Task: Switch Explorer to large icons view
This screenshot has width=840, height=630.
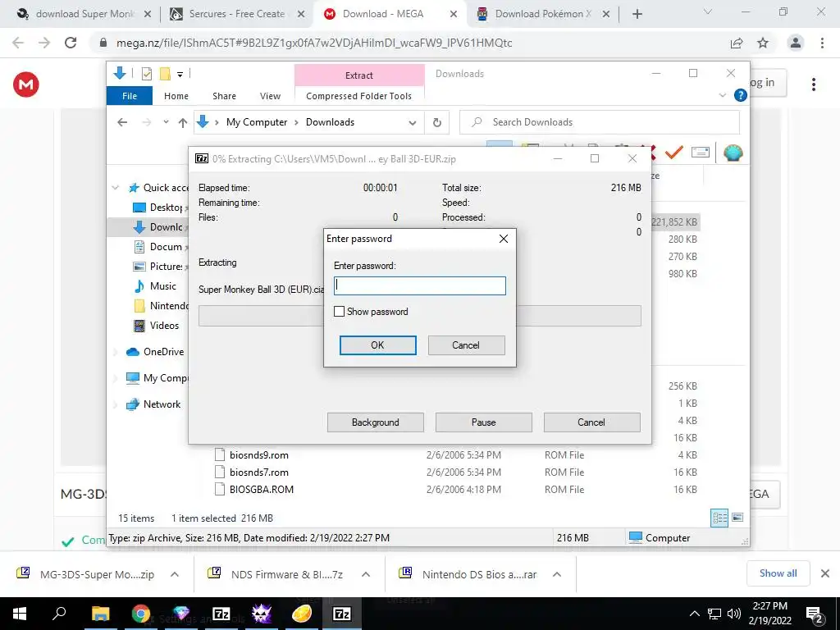Action: click(x=737, y=518)
